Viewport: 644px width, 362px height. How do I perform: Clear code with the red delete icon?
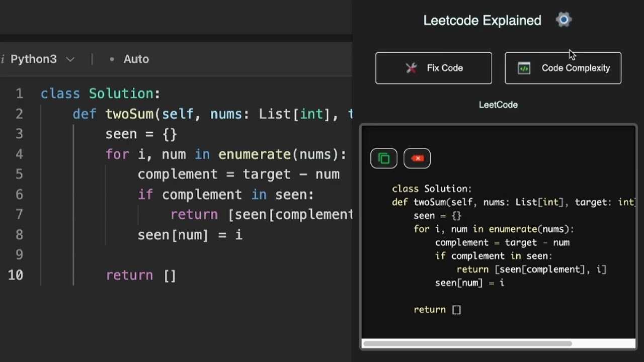pyautogui.click(x=417, y=159)
